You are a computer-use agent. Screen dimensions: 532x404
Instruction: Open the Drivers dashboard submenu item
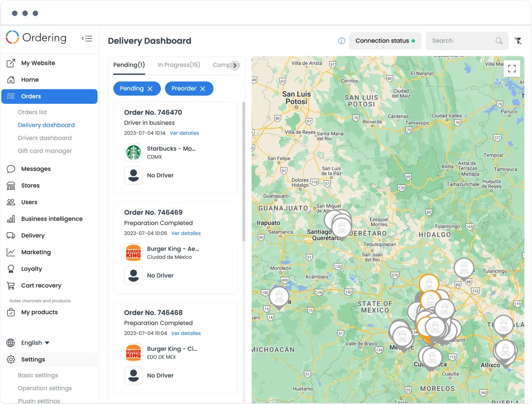[44, 138]
